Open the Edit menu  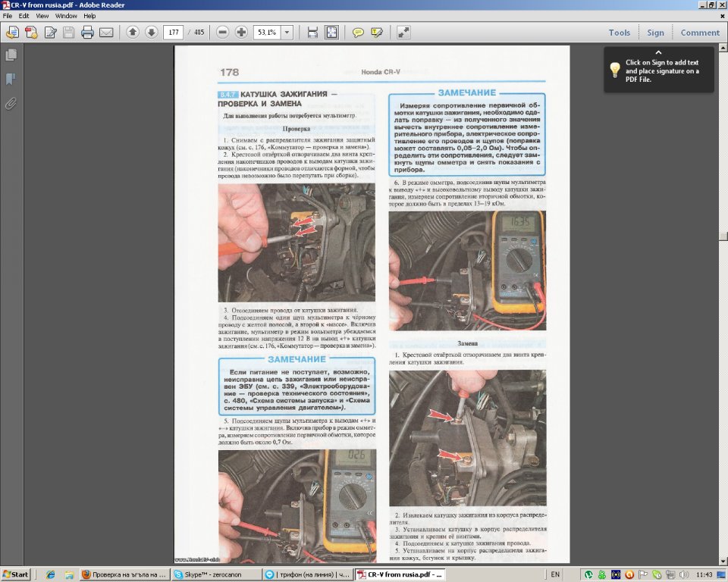24,16
